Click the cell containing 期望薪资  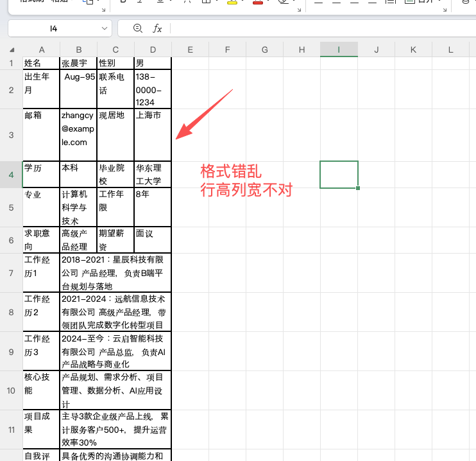(x=115, y=240)
